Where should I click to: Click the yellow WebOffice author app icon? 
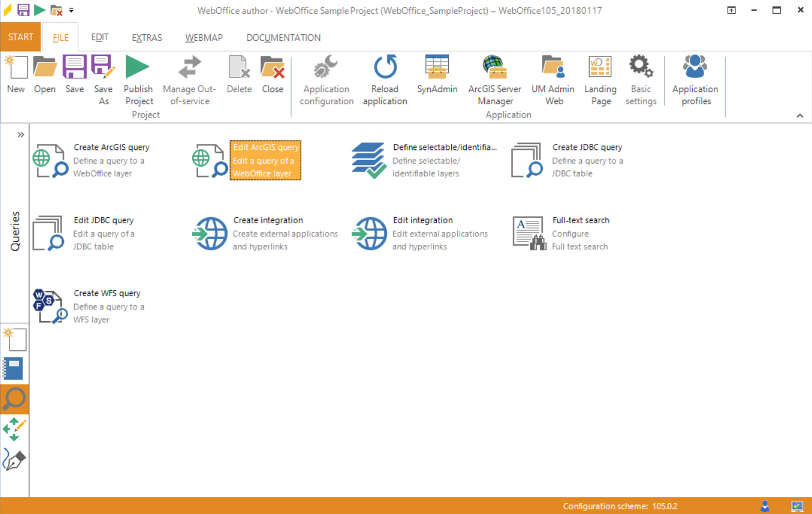[8, 10]
